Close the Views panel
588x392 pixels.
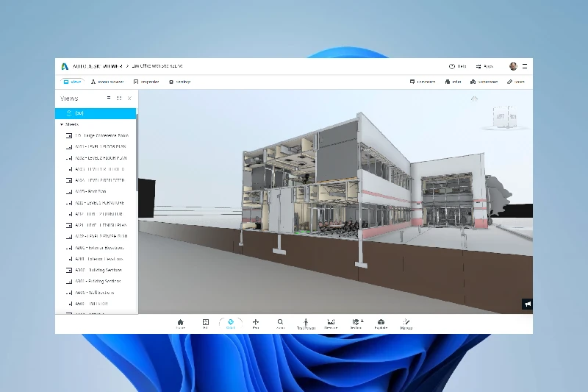[129, 99]
